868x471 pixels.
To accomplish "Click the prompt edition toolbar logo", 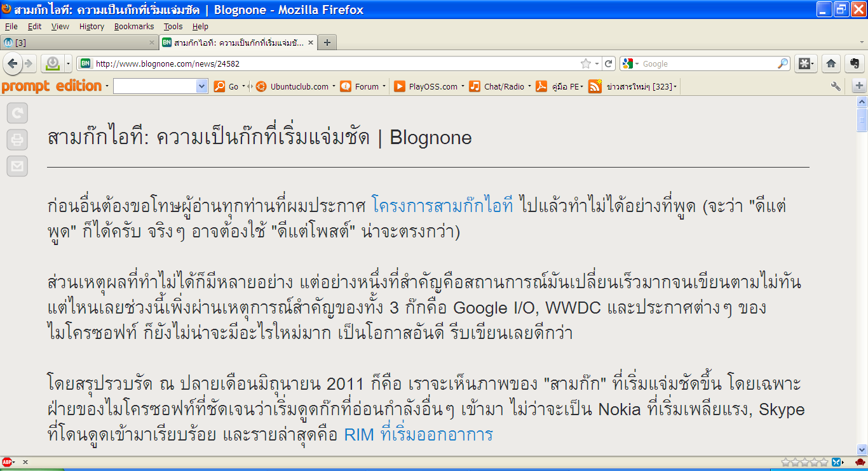I will coord(51,86).
